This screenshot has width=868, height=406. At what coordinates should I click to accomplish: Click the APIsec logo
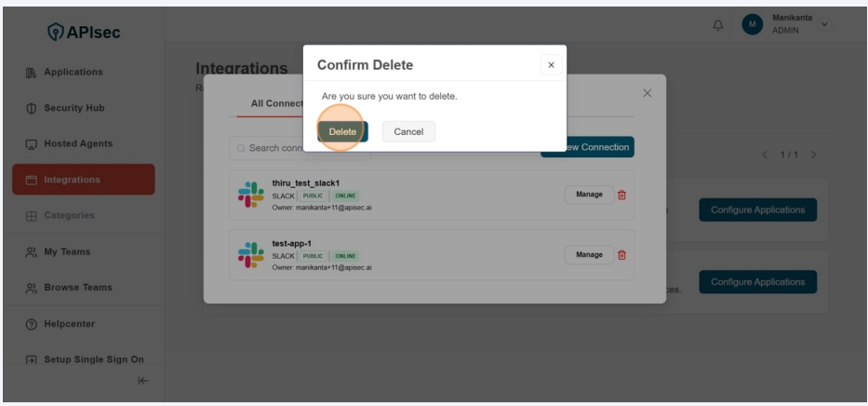[x=84, y=33]
